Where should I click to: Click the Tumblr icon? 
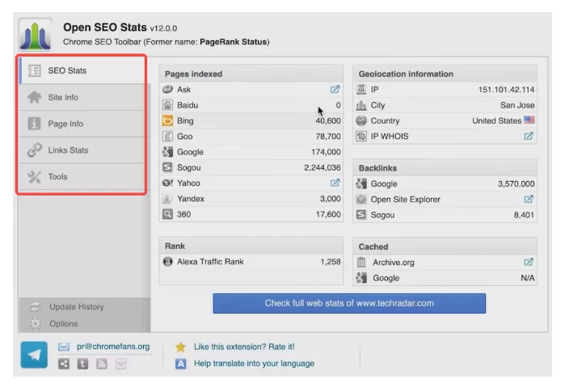coord(82,365)
